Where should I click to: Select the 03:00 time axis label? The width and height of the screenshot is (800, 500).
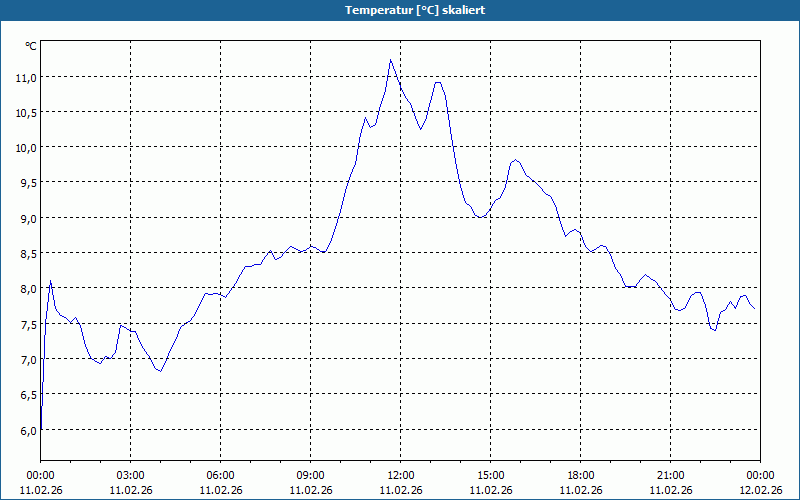[x=131, y=476]
